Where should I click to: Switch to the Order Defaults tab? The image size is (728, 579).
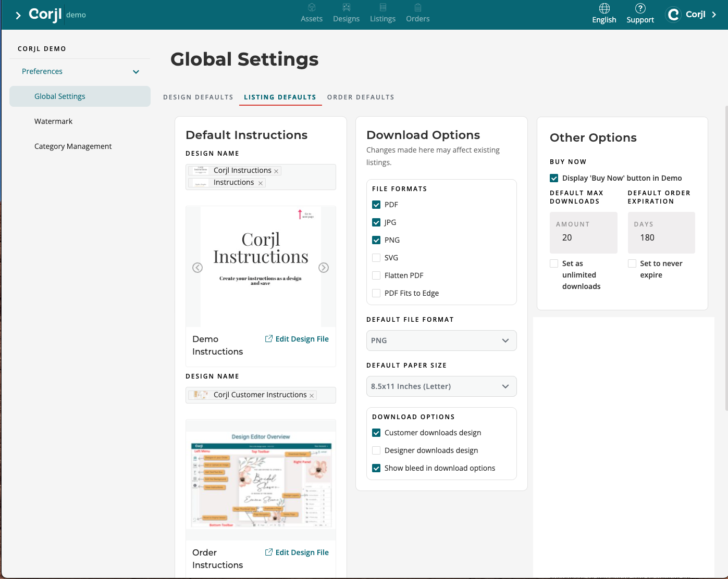tap(361, 97)
